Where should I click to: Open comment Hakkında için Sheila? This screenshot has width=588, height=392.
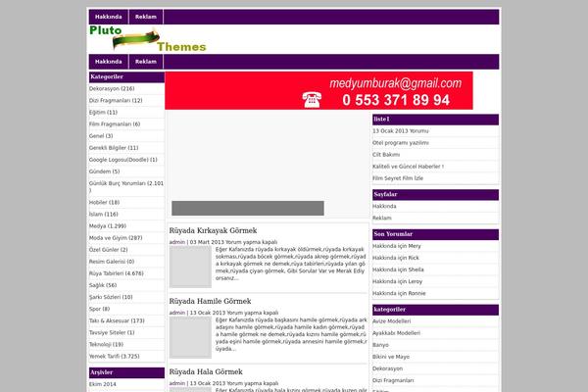pyautogui.click(x=398, y=269)
